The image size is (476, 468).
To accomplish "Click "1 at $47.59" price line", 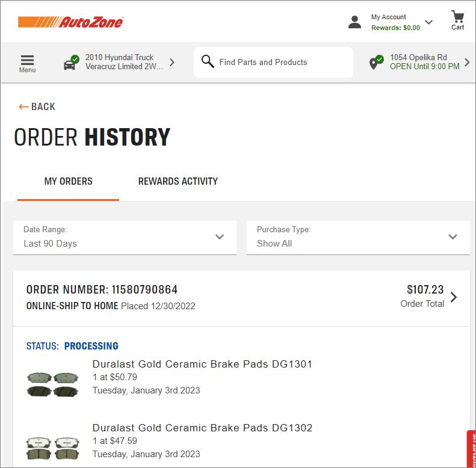I will pos(115,441).
